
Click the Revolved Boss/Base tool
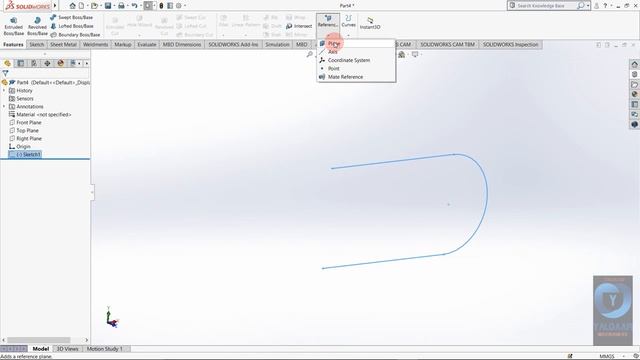(x=37, y=26)
